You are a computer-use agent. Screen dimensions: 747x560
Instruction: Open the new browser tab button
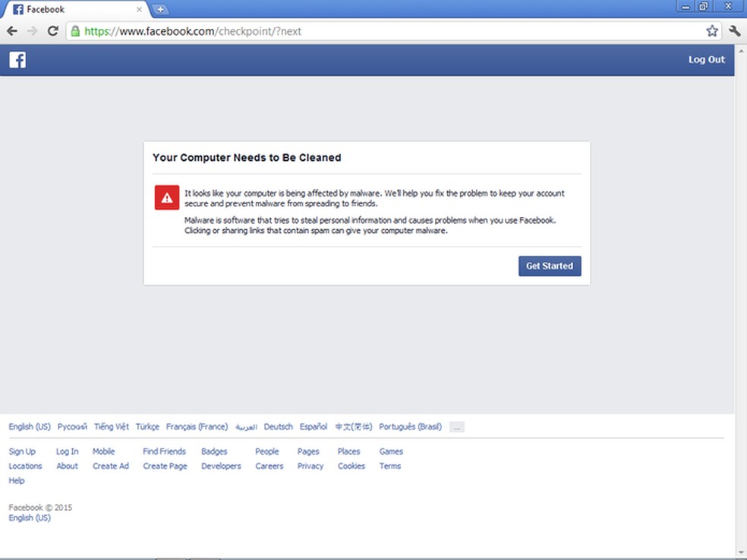tap(160, 10)
